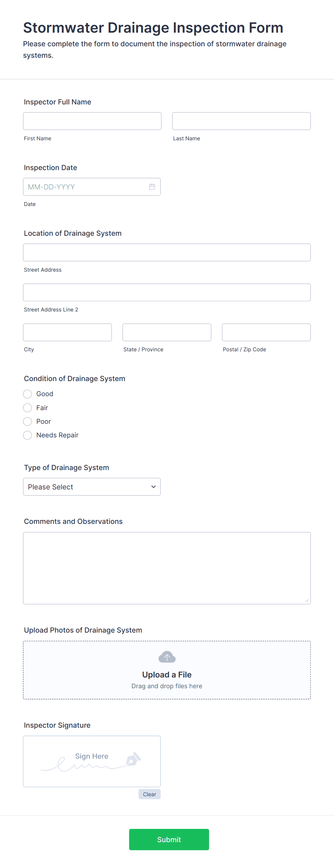Focus the First Name input field
The width and height of the screenshot is (334, 868).
(92, 121)
